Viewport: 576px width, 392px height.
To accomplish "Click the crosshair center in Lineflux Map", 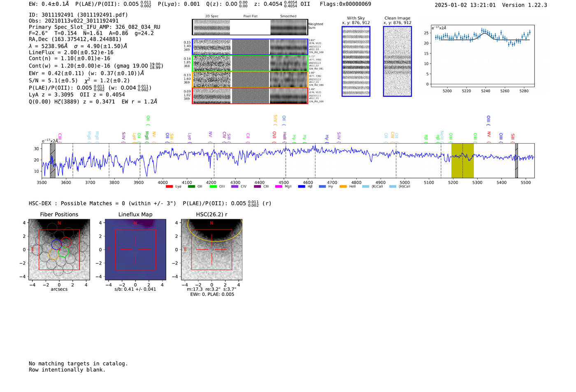I will tap(135, 249).
